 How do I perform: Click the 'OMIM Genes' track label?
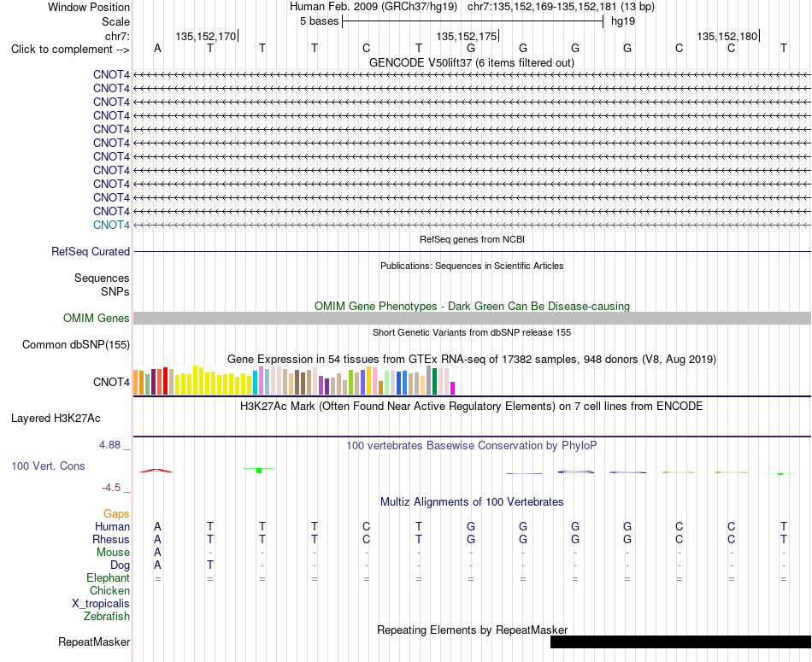[x=97, y=319]
